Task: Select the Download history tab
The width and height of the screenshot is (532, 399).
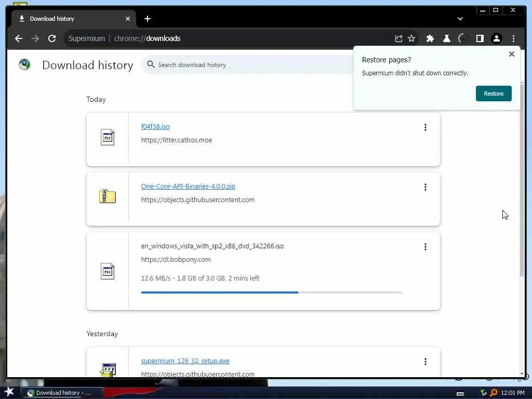Action: click(74, 19)
